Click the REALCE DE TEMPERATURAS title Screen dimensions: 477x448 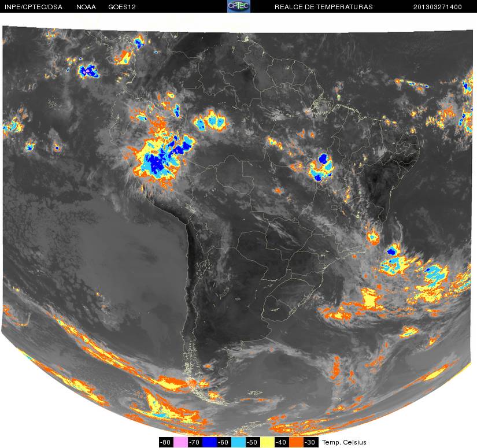tap(324, 7)
